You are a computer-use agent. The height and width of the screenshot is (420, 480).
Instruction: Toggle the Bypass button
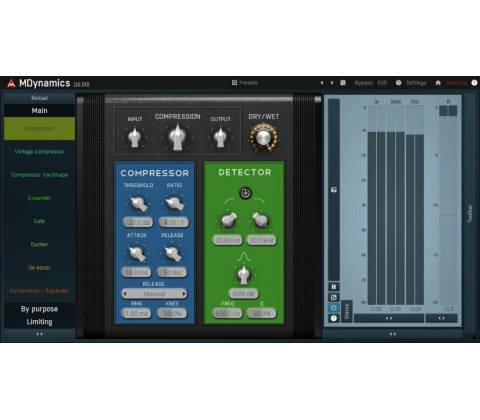coord(363,83)
